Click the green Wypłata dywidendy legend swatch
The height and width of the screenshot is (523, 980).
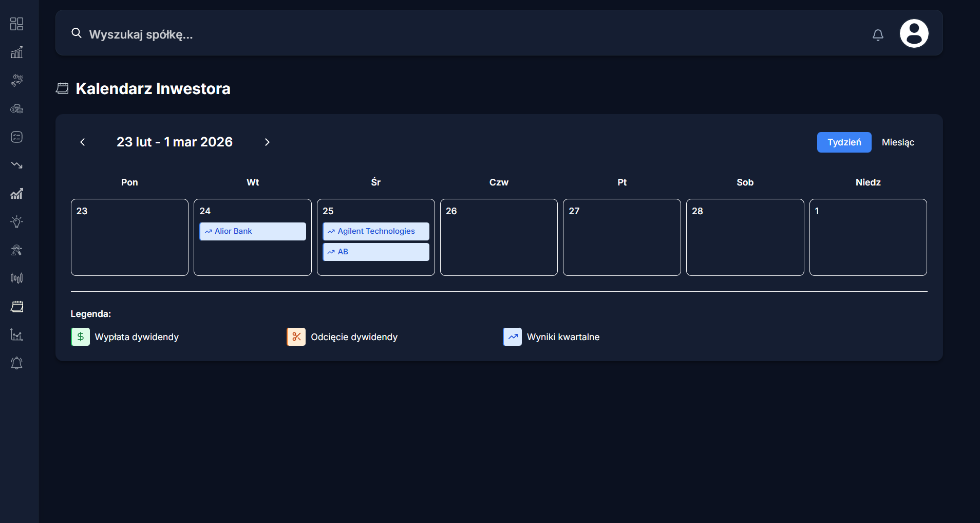(80, 337)
